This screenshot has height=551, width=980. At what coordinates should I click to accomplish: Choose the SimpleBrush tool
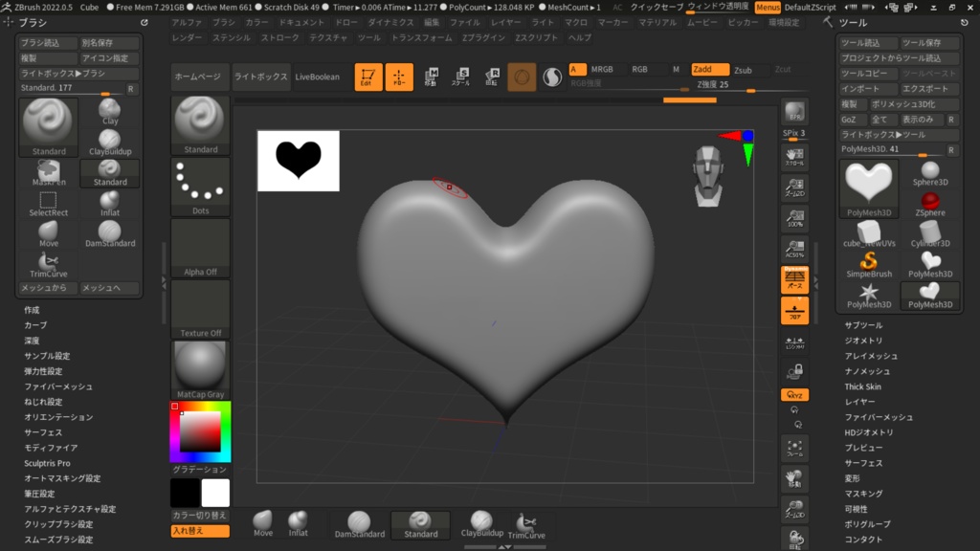pyautogui.click(x=869, y=265)
